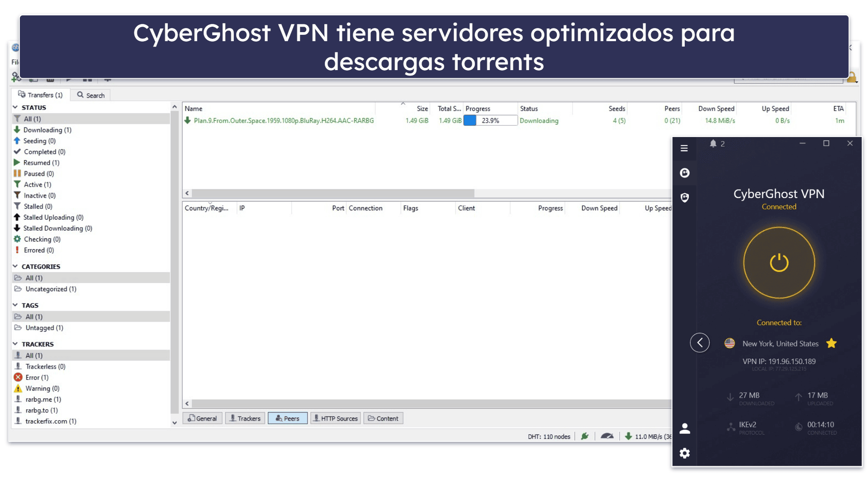
Task: Sort torrents by ETA column
Action: pyautogui.click(x=819, y=109)
